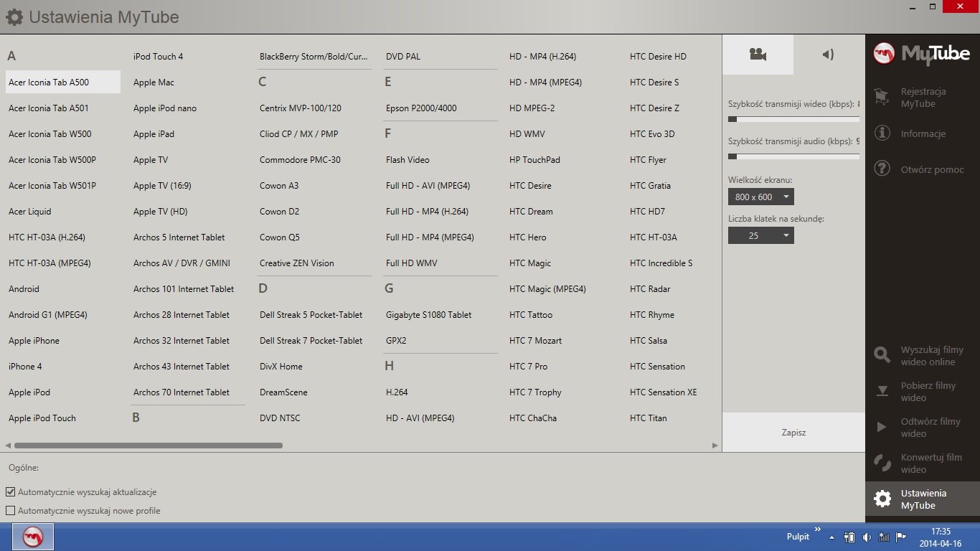
Task: Select Archos 70 Internet Tablet profile
Action: point(182,392)
